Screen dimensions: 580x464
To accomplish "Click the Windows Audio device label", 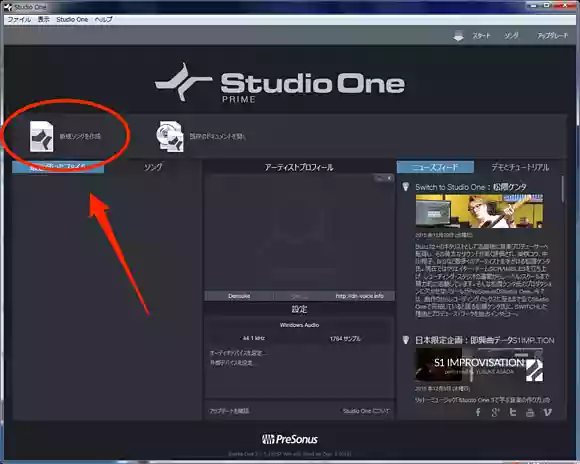I will [x=299, y=325].
